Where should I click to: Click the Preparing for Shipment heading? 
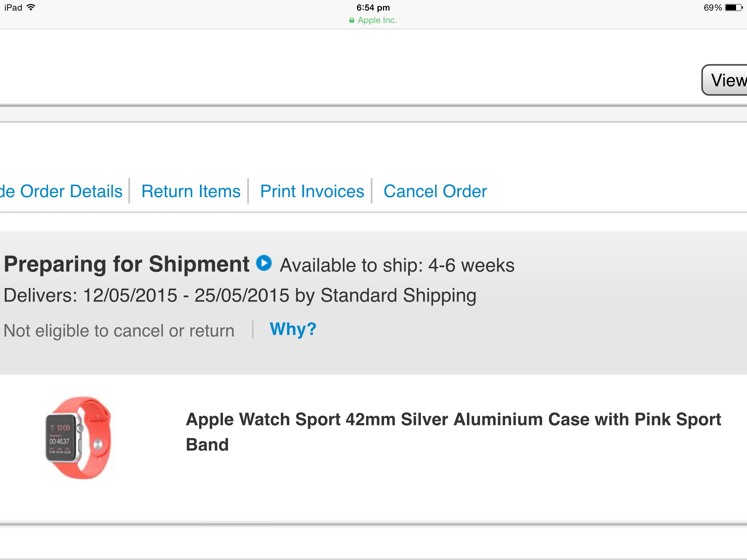127,264
